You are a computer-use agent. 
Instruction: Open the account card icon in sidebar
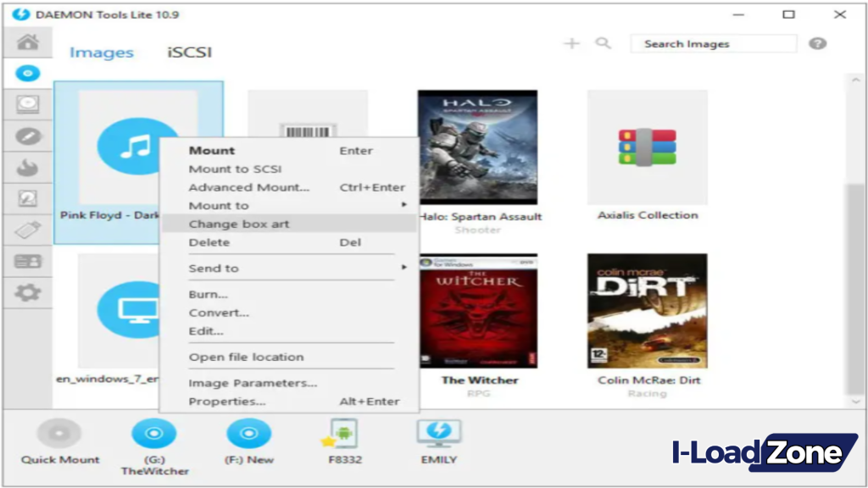(28, 261)
